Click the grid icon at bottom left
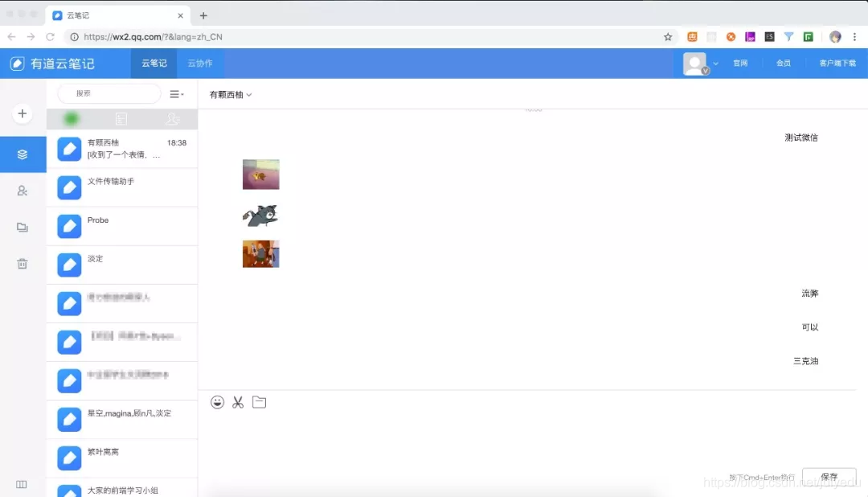This screenshot has height=497, width=868. 22,484
